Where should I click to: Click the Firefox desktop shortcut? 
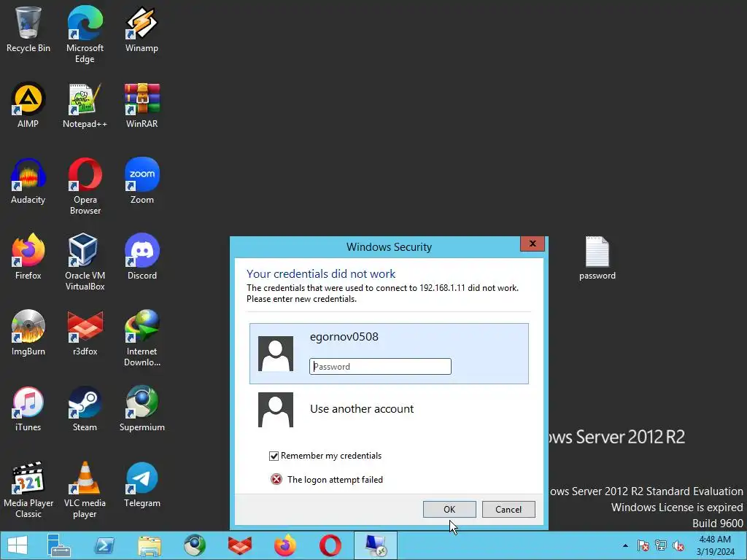(x=28, y=256)
